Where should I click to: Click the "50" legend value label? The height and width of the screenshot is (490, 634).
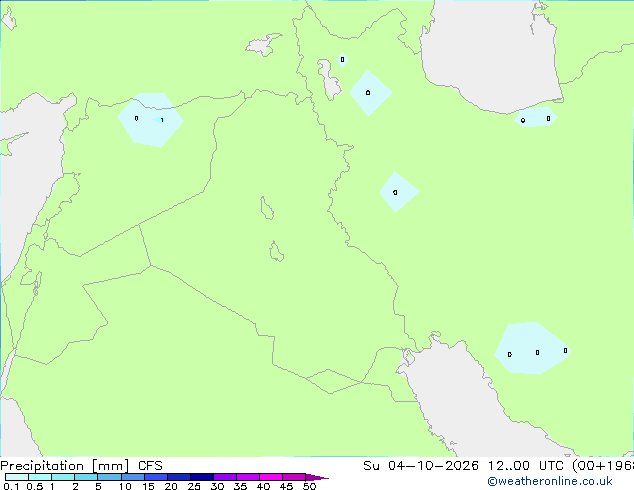click(x=309, y=486)
